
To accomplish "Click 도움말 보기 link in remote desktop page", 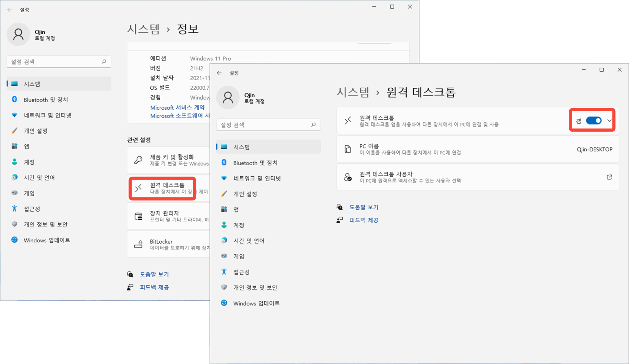I will coord(364,207).
